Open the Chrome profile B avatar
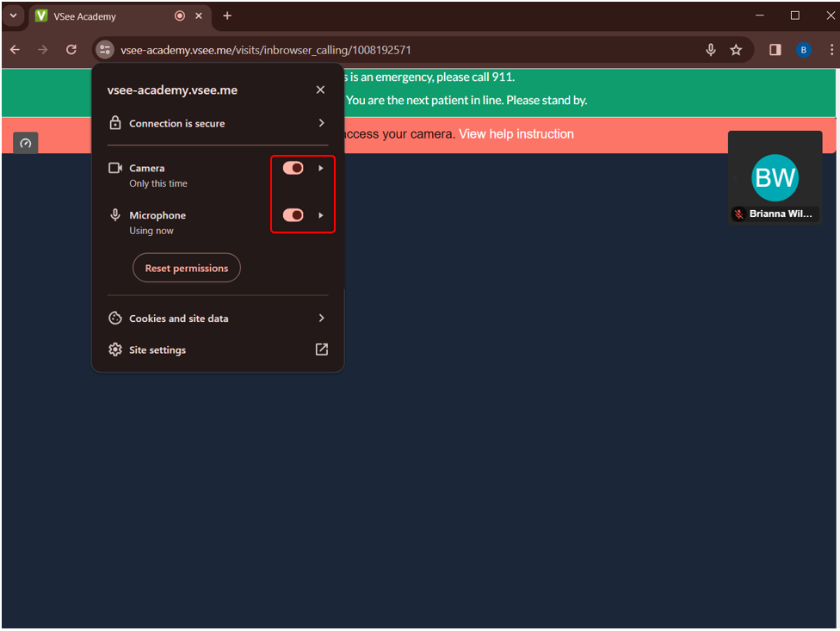840x631 pixels. point(803,50)
